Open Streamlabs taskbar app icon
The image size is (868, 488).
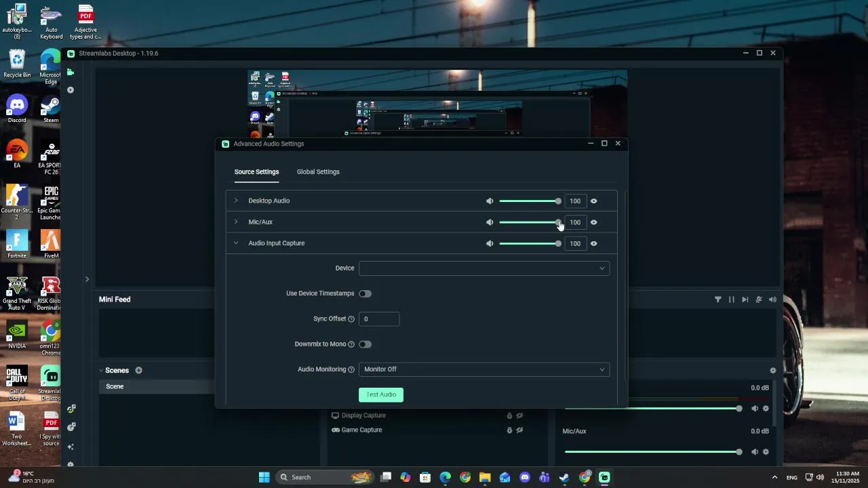point(604,477)
